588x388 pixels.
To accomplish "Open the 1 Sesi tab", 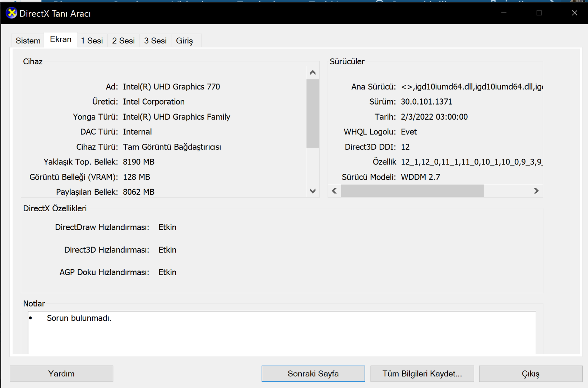I will [92, 41].
